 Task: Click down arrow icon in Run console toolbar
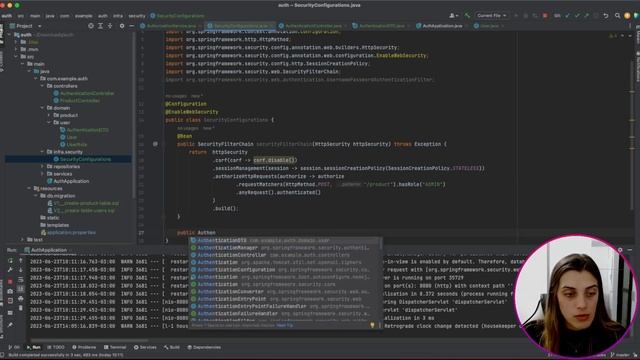tap(21, 270)
